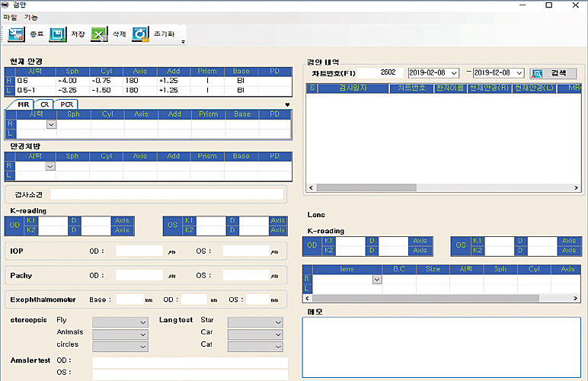Click the 초기화 (reset) toolbar icon
Image resolution: width=588 pixels, height=381 pixels.
tap(140, 34)
